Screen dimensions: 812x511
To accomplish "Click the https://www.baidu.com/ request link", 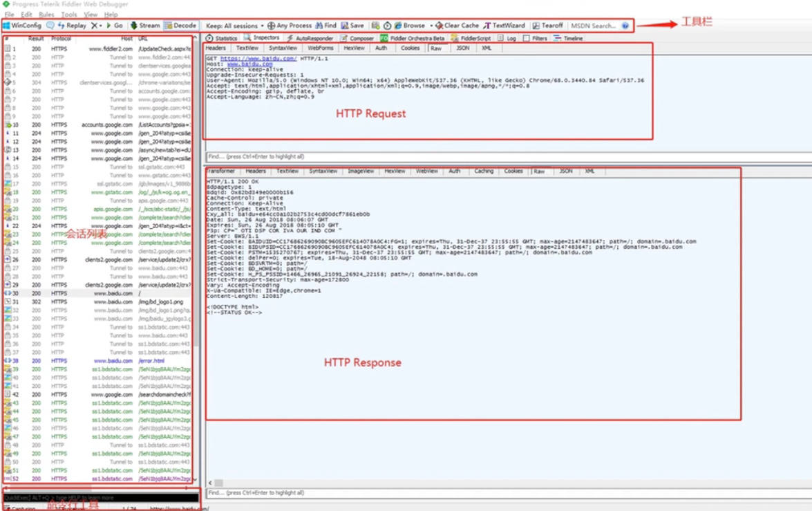I will [x=258, y=59].
